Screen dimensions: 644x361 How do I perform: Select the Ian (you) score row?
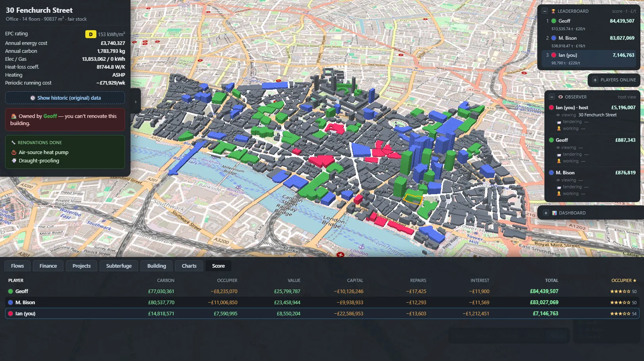pyautogui.click(x=322, y=313)
